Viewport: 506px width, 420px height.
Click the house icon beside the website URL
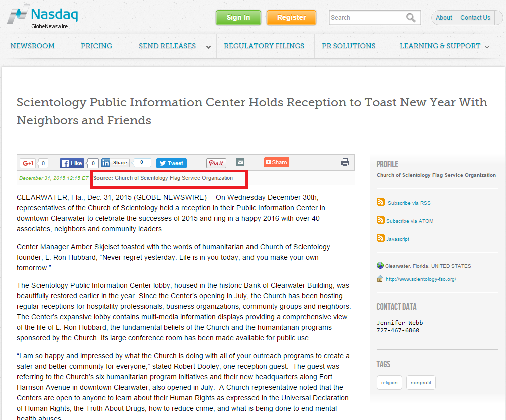(380, 278)
